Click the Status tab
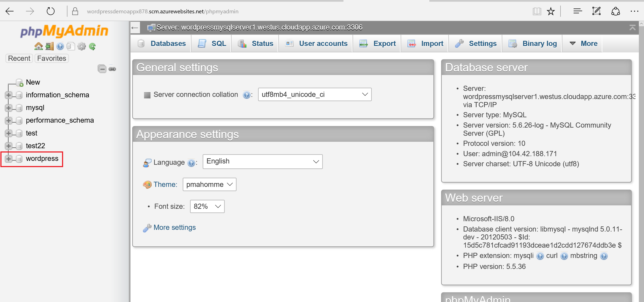This screenshot has height=302, width=644. coord(262,43)
